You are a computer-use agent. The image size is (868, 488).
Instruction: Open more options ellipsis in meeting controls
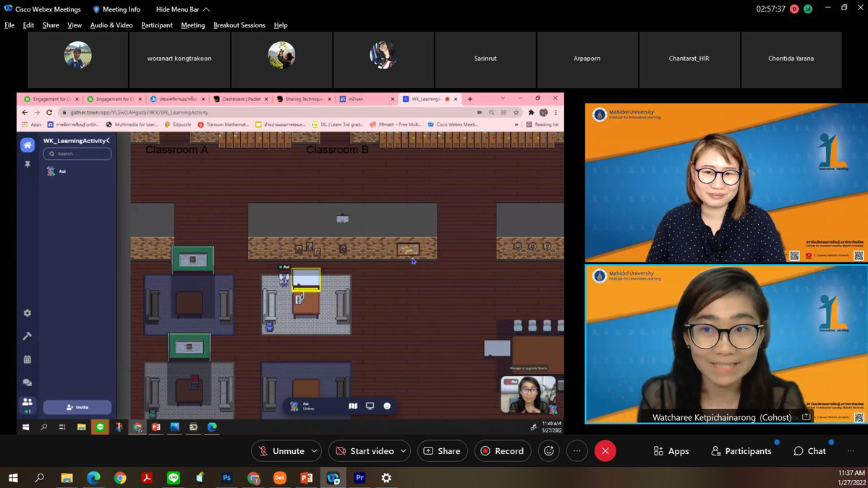[x=576, y=451]
